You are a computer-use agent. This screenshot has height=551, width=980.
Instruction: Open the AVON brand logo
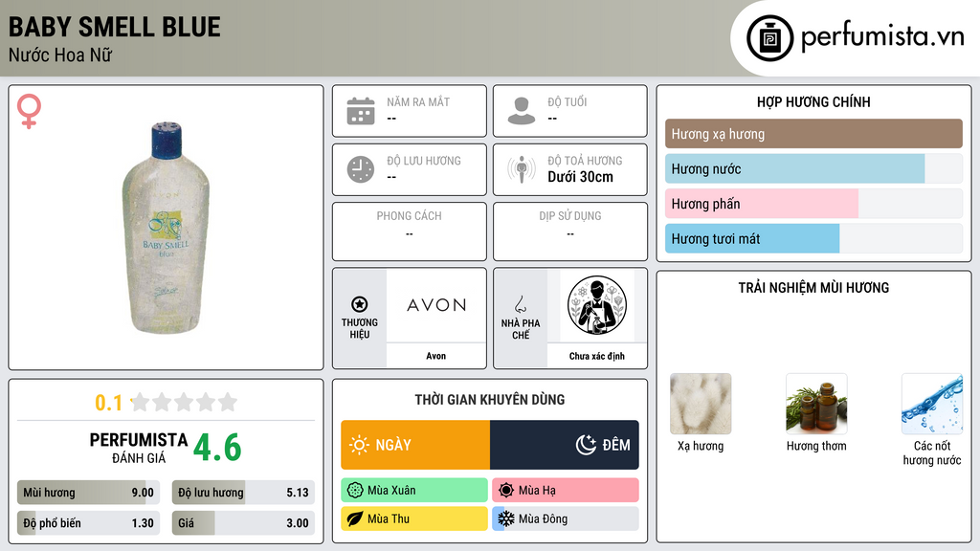[x=436, y=305]
